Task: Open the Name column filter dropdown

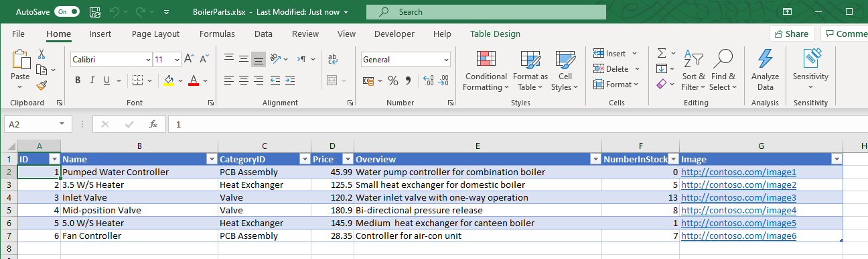Action: click(212, 159)
